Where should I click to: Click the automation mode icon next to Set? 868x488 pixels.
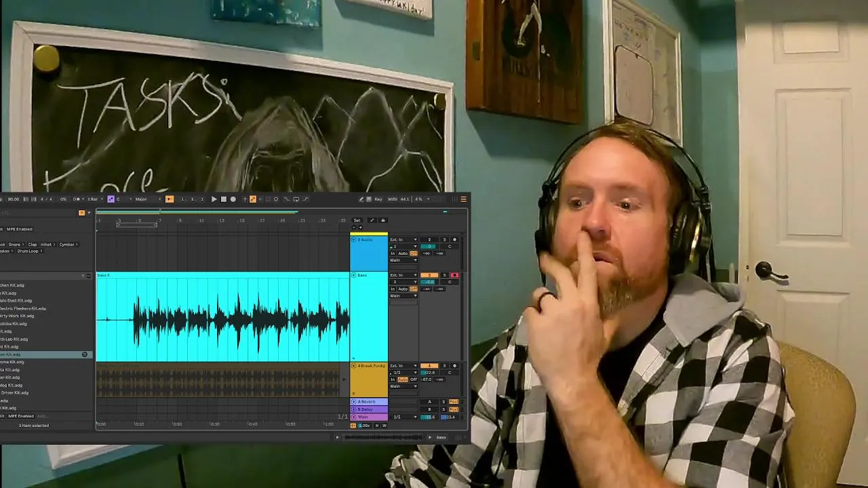coord(372,220)
